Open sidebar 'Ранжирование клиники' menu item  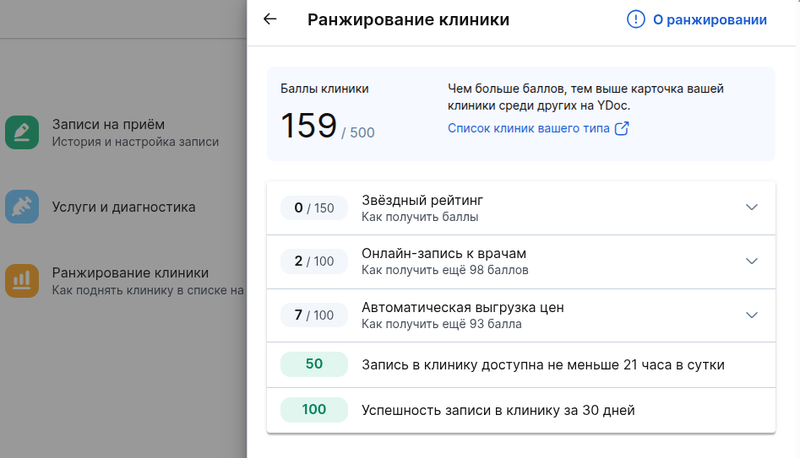point(123,281)
